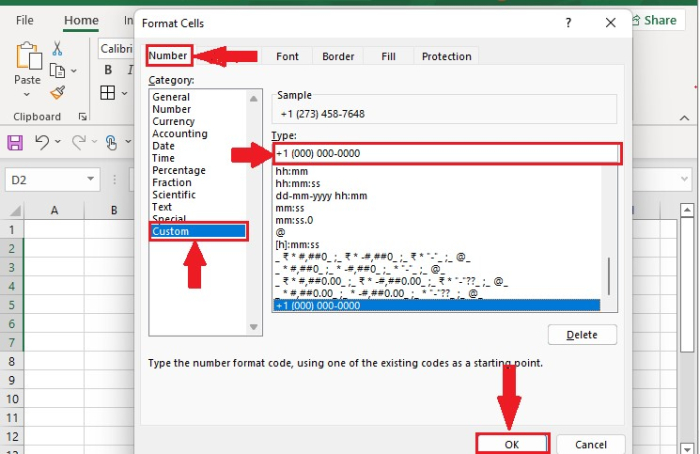The image size is (700, 454).
Task: Click the Delete format button
Action: [x=582, y=335]
